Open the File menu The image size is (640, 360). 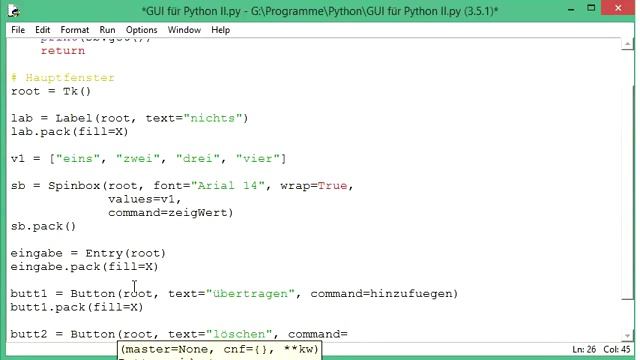coord(18,30)
